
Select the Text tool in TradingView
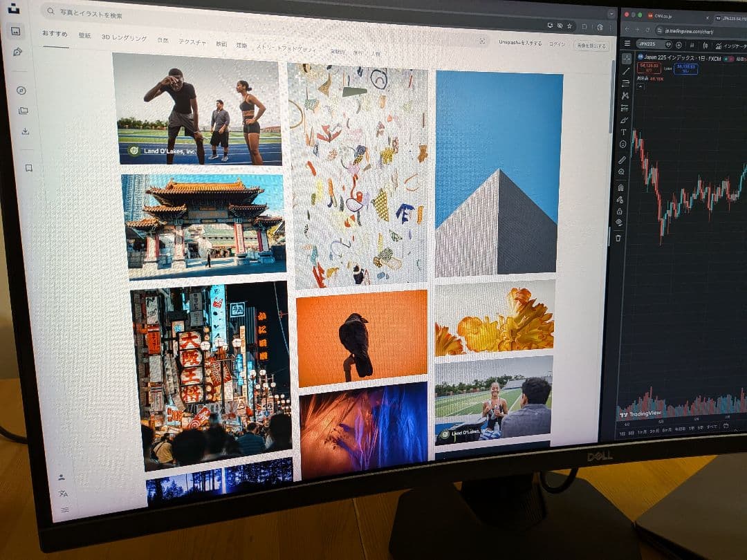(623, 132)
